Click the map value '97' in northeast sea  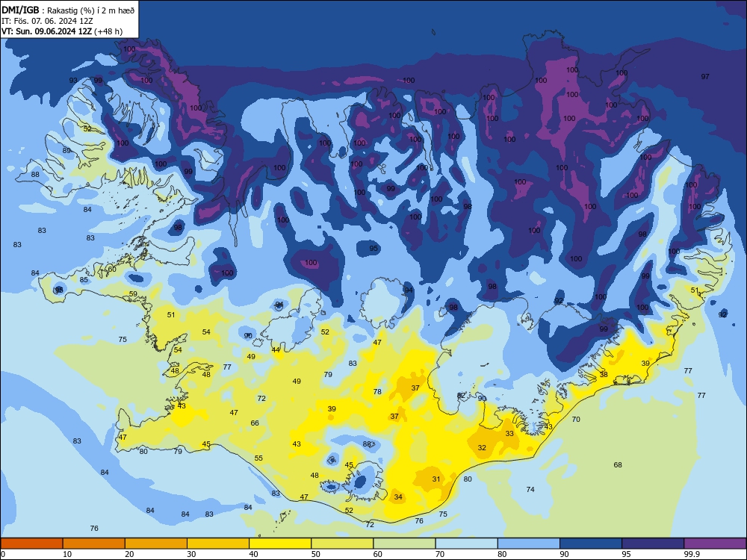click(705, 76)
